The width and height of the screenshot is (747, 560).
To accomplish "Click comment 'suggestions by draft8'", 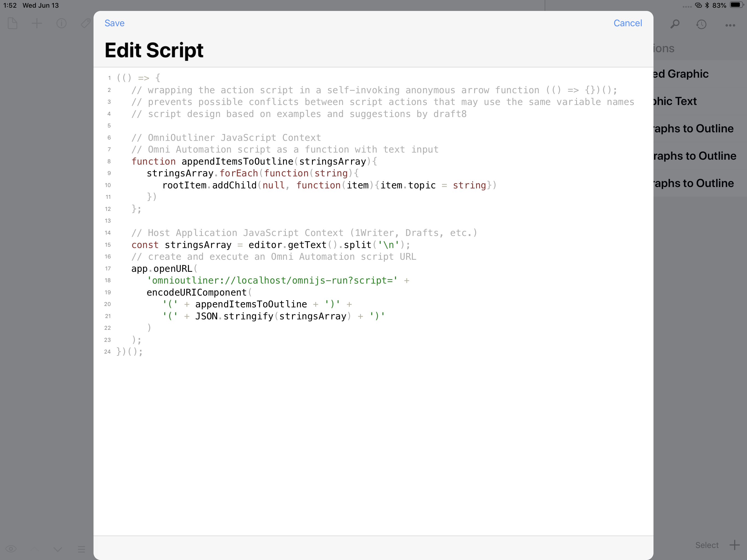I will tap(299, 114).
